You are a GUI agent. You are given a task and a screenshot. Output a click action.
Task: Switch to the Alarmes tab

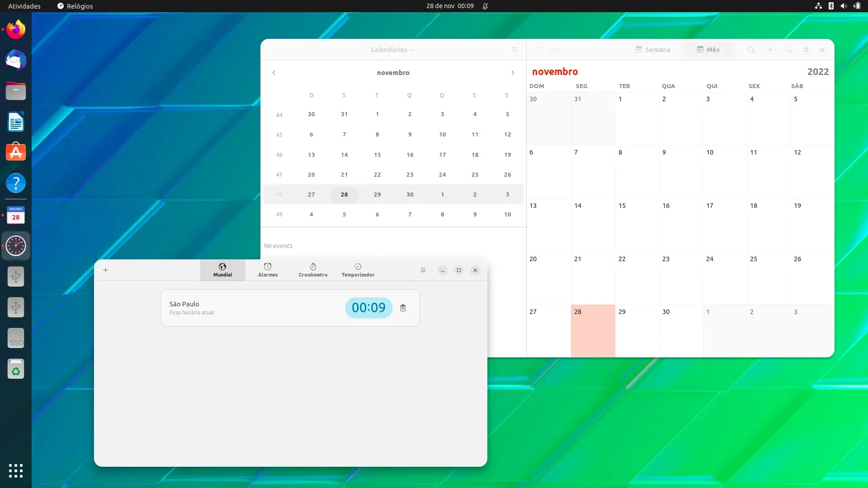(x=268, y=270)
